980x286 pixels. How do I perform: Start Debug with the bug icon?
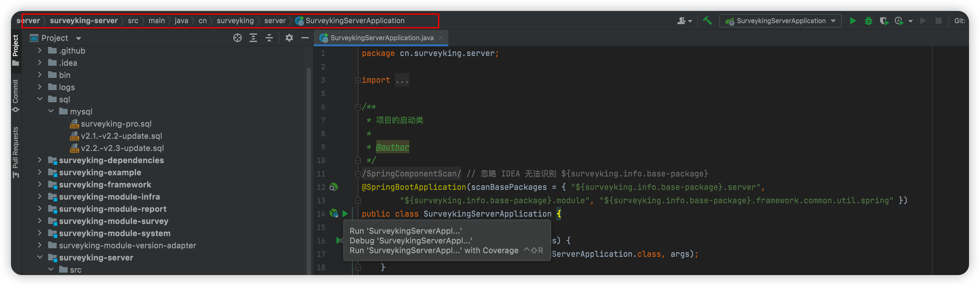[869, 21]
